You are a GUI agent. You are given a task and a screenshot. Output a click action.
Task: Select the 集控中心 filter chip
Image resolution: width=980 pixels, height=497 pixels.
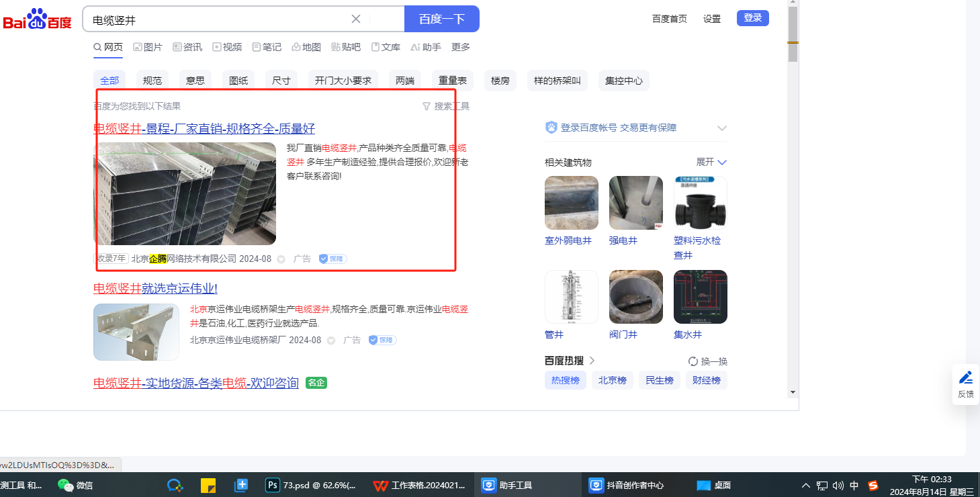click(624, 81)
